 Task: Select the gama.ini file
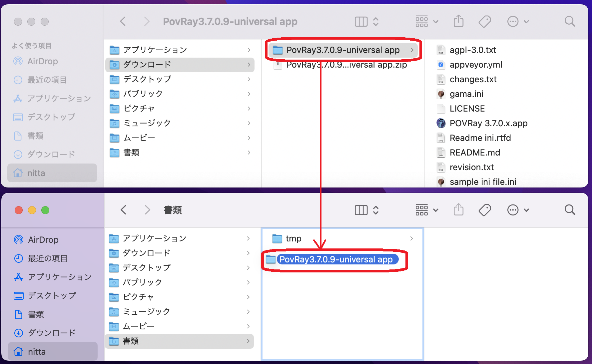[x=466, y=94]
